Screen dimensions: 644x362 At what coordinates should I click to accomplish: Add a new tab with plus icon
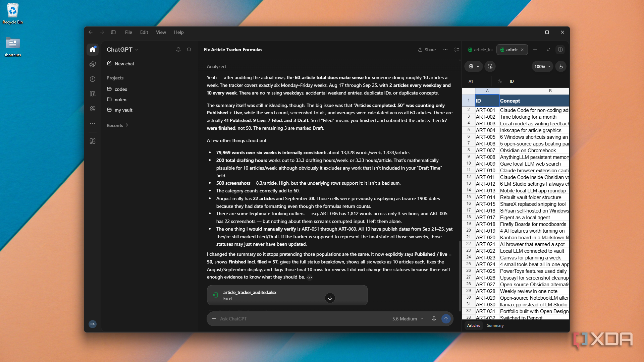click(535, 50)
